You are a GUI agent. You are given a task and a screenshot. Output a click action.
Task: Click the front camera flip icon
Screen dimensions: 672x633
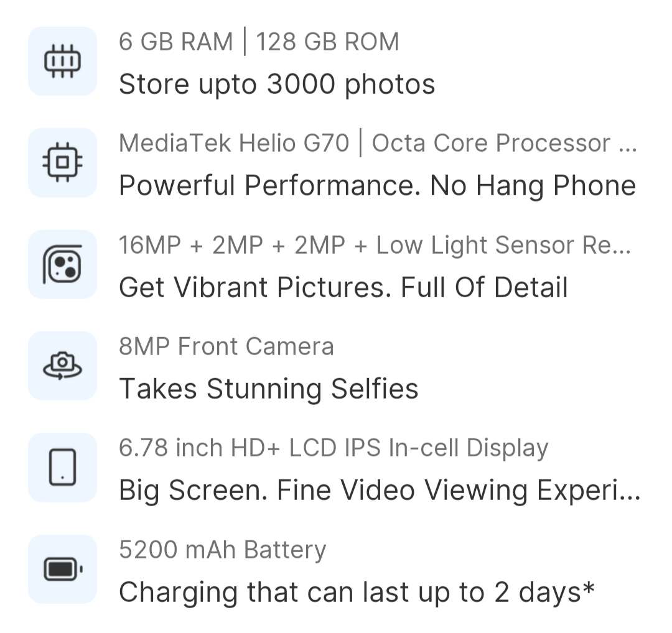pyautogui.click(x=62, y=366)
